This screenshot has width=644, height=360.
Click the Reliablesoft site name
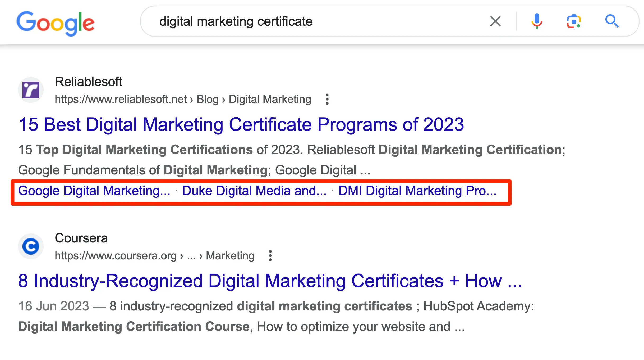click(x=89, y=82)
